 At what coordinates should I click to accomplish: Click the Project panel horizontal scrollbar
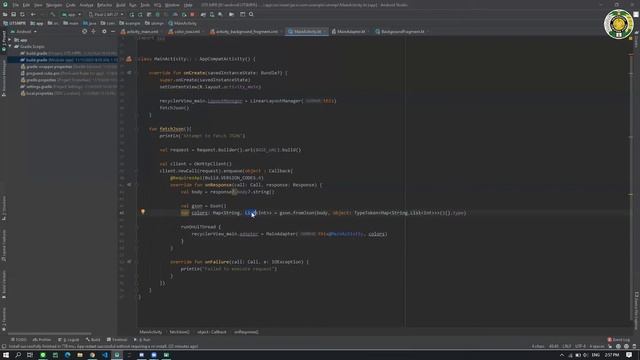[x=49, y=333]
